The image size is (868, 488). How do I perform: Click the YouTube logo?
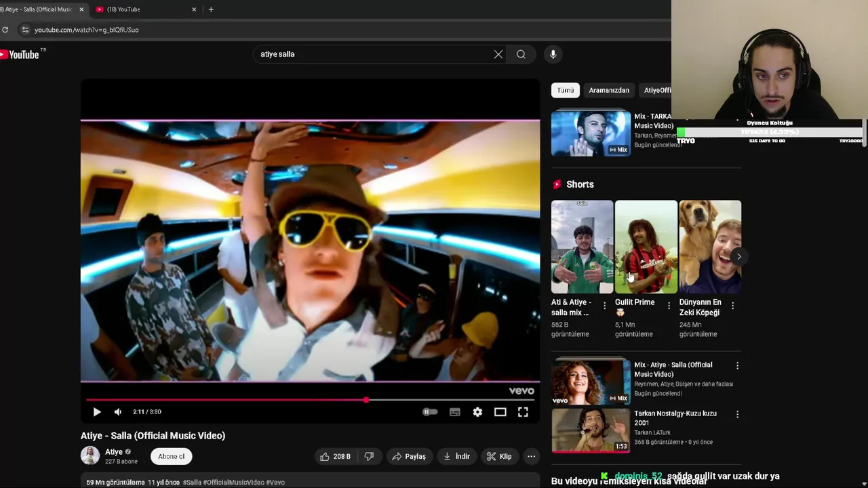(x=20, y=54)
